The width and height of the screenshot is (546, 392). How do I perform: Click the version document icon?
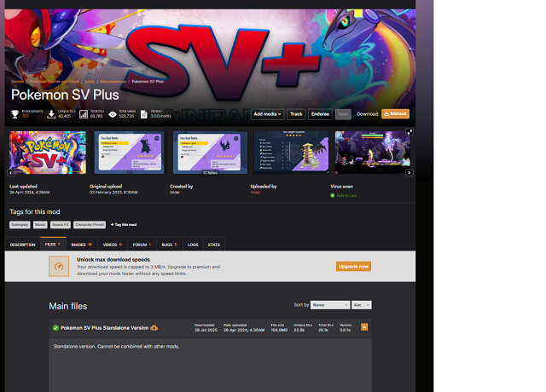[x=144, y=114]
